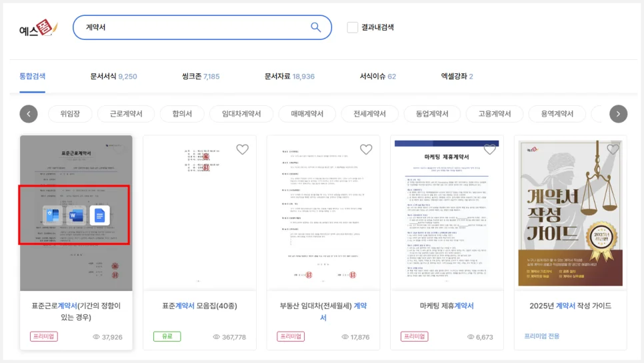Open the 표준계약서 모음집 document thumbnail

click(199, 213)
